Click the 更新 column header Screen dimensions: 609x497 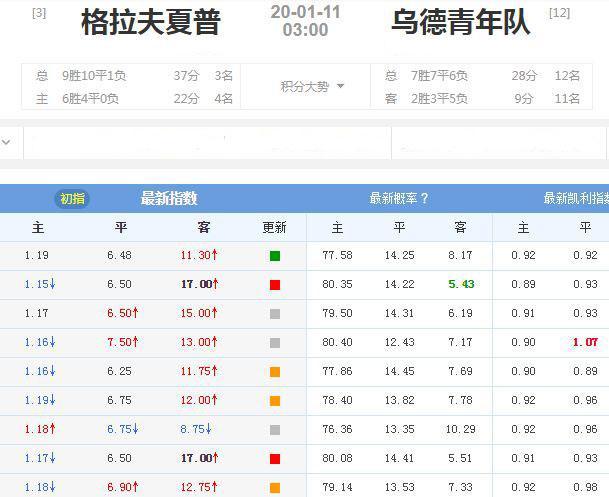tap(275, 227)
